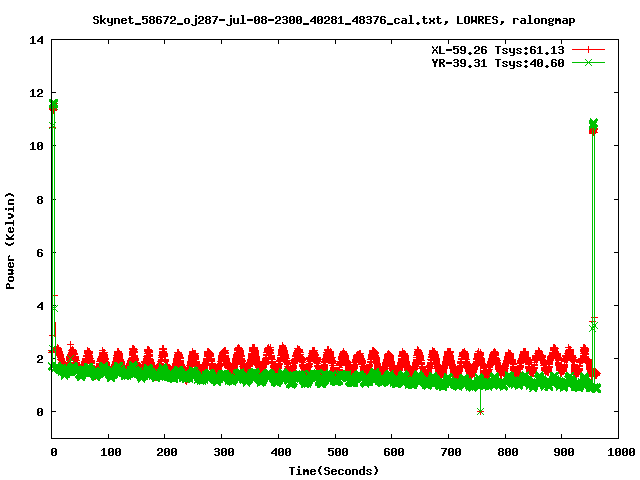This screenshot has height=480, width=640.
Task: Click the y-axis tick label 4
Action: 40,306
